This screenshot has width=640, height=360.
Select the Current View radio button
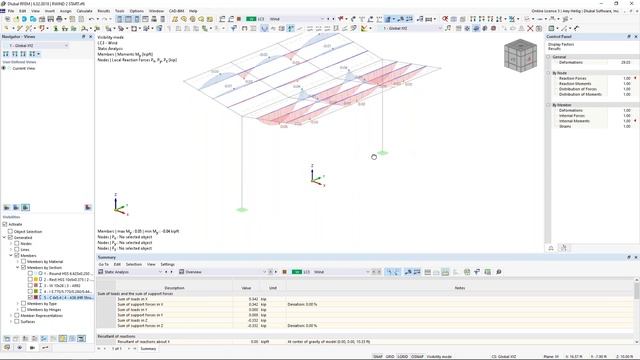point(4,69)
